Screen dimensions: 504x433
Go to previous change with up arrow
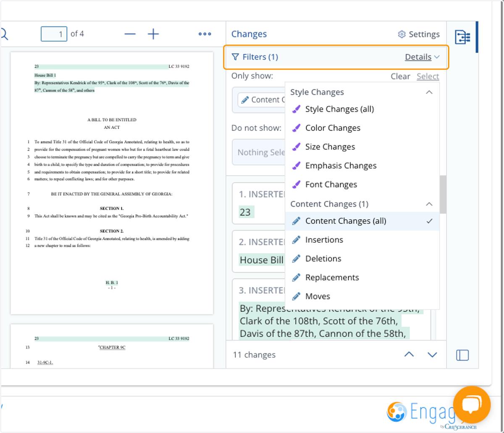409,355
